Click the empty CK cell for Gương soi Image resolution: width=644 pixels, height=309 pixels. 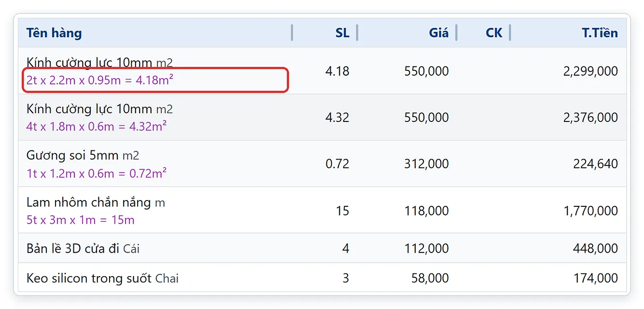click(483, 164)
